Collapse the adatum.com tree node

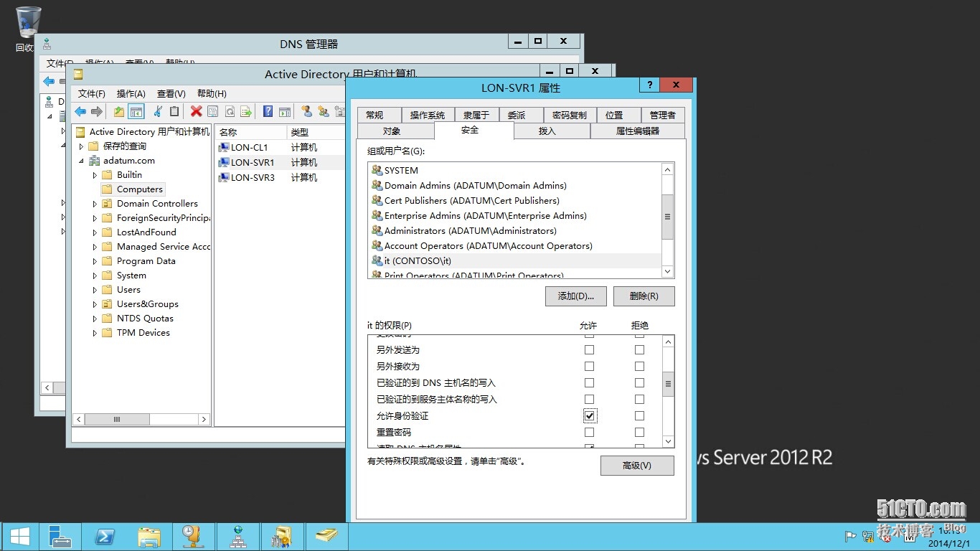tap(81, 161)
